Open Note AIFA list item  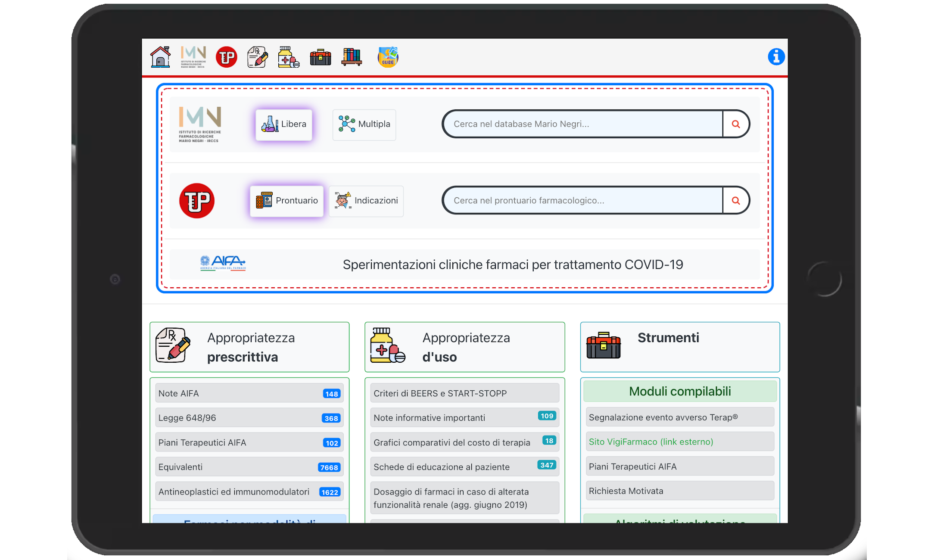pos(249,393)
